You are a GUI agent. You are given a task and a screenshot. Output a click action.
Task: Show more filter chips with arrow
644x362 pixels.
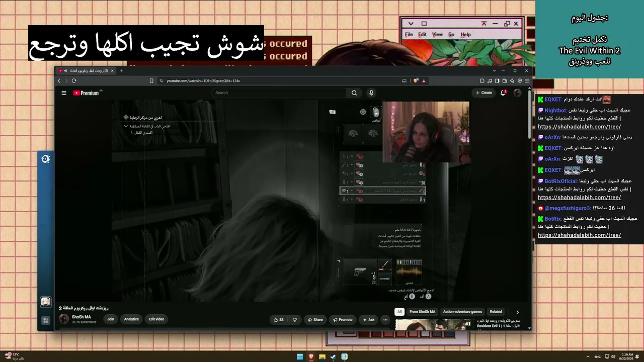517,312
